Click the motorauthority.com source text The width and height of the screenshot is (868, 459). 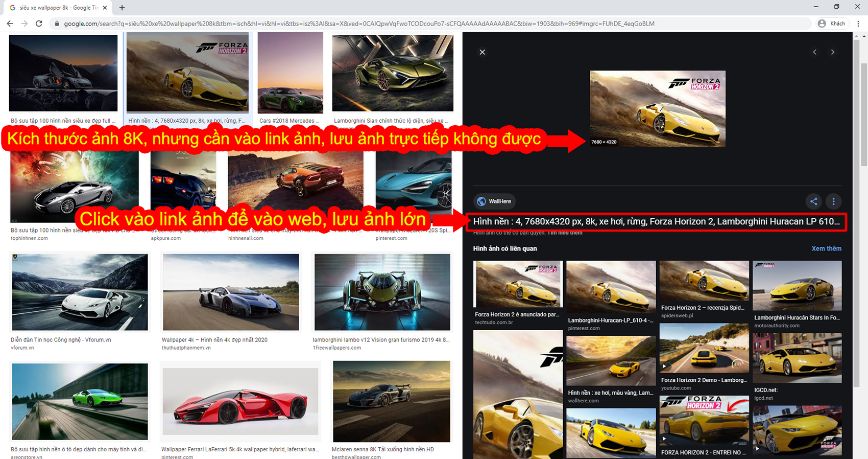(x=777, y=326)
